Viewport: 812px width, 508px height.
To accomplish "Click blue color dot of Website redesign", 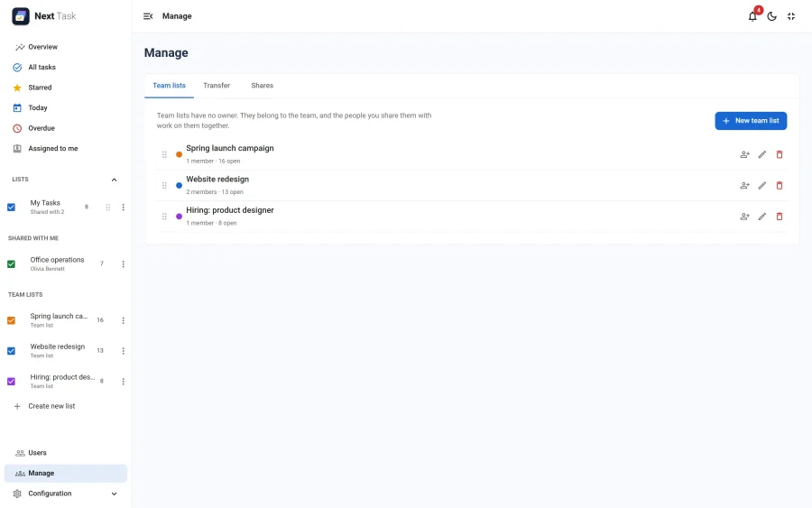I will pyautogui.click(x=180, y=185).
